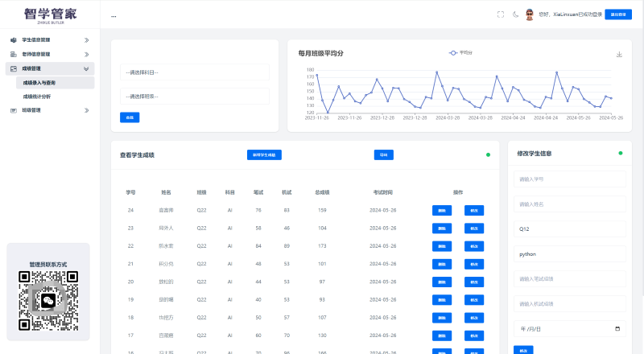Click the 班级管理 sidebar icon
Viewport: 644px width, 354px height.
tap(14, 110)
